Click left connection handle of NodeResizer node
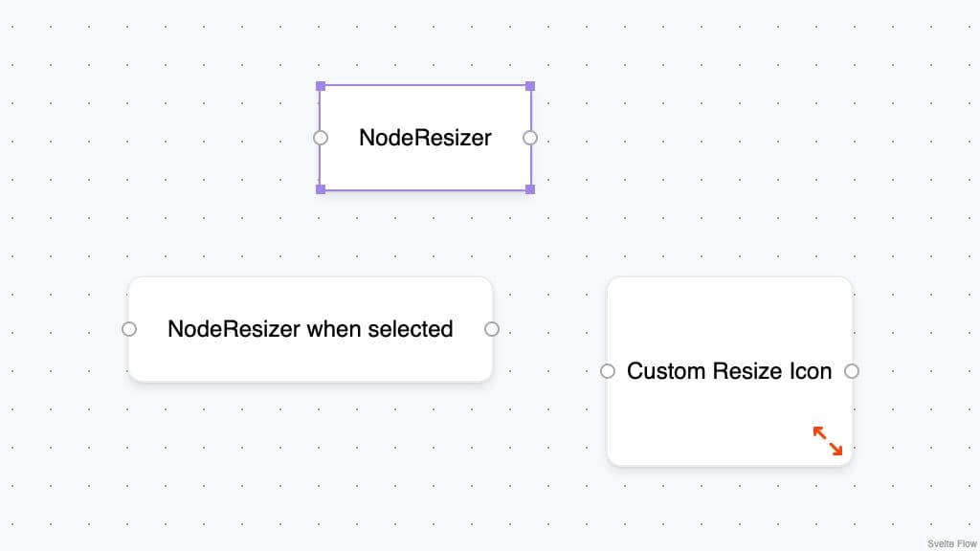Viewport: 980px width, 551px height. tap(321, 138)
